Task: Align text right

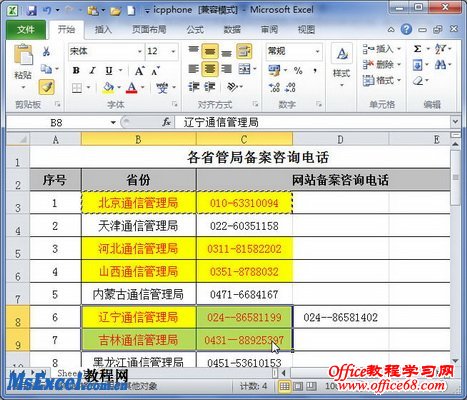Action: pos(226,69)
